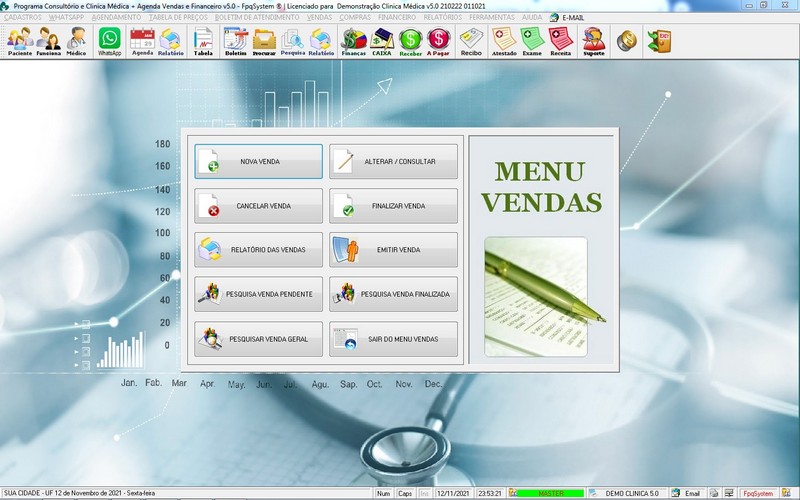Launch the WhatsApp toolbar icon

(x=110, y=41)
